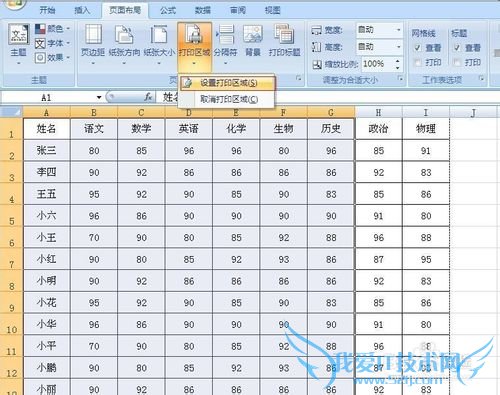
Task: Click cell with name 小六
Action: pos(47,216)
